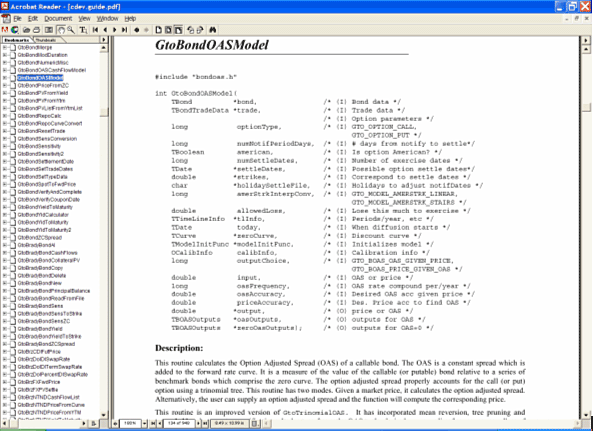593x431 pixels.
Task: Expand the GtoBradyBondCopy bookmark node
Action: [x=5, y=268]
